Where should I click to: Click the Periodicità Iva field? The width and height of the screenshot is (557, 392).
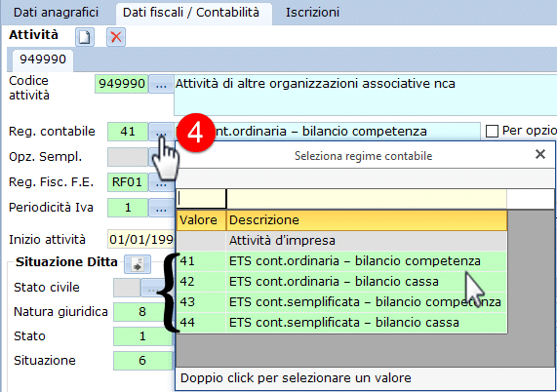[x=128, y=208]
